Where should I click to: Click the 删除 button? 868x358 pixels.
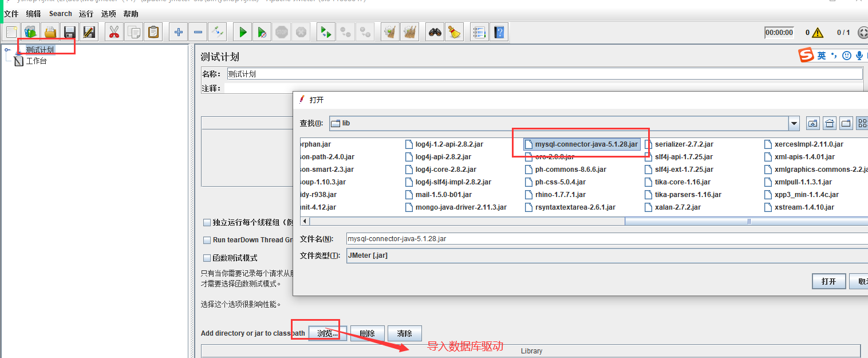(x=367, y=333)
